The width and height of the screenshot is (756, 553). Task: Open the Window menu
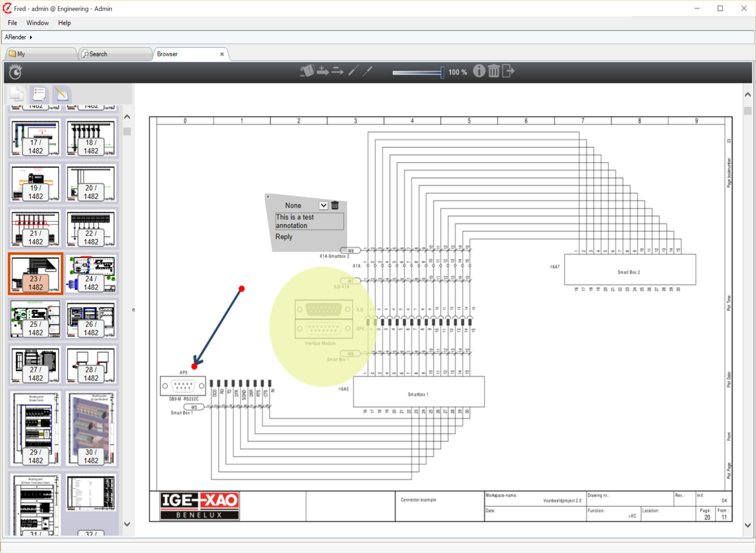pos(37,23)
